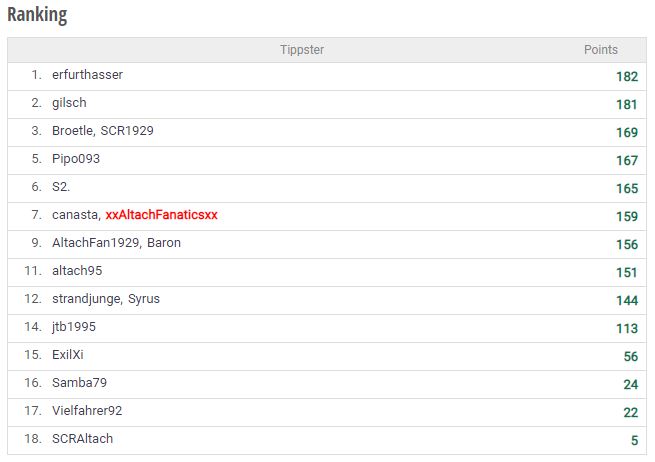Open Samba79's profile

(79, 383)
